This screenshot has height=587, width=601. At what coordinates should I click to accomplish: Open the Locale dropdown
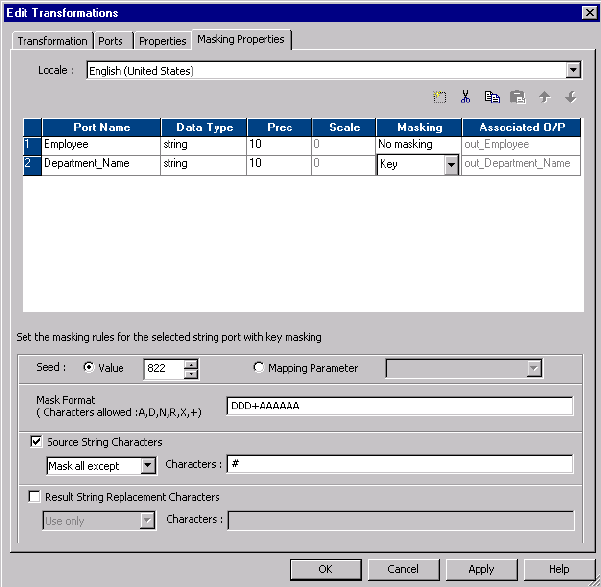[x=573, y=70]
